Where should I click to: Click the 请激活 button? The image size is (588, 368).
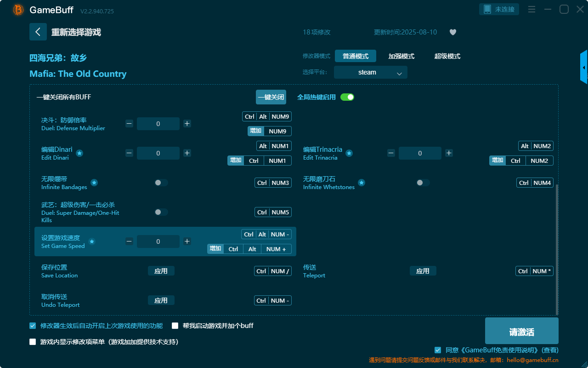[522, 331]
